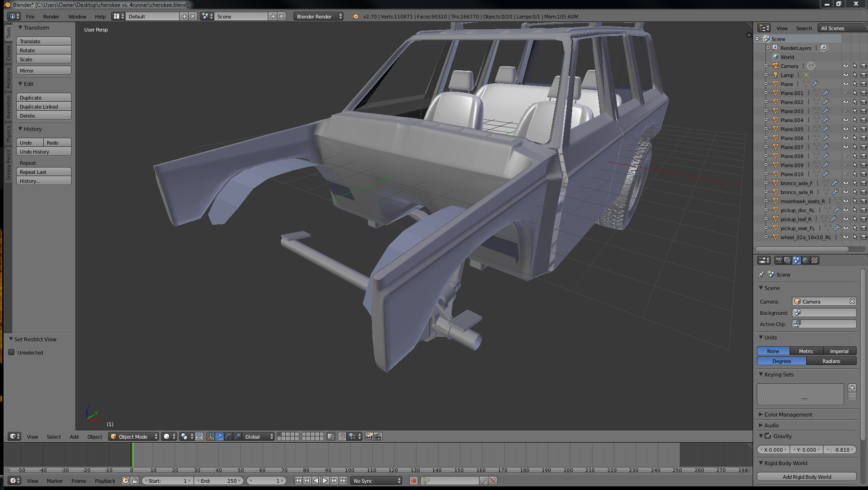The height and width of the screenshot is (490, 868).
Task: Play the animation forward
Action: tap(325, 481)
